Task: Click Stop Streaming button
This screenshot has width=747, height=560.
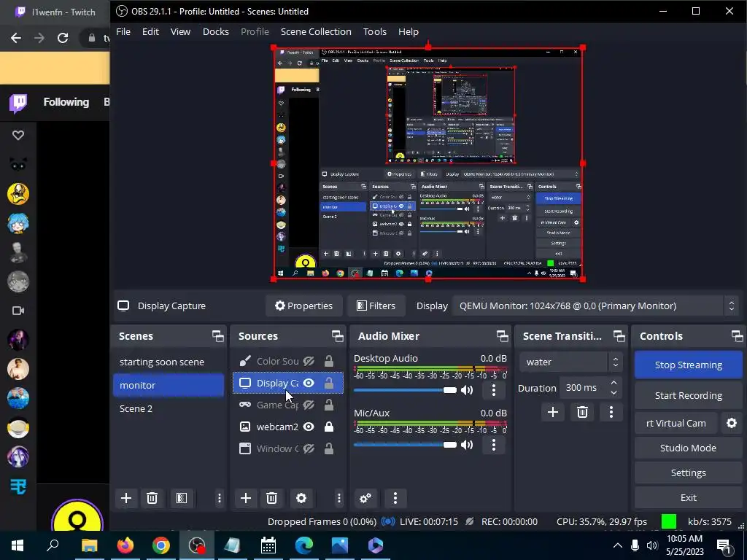Action: click(689, 365)
